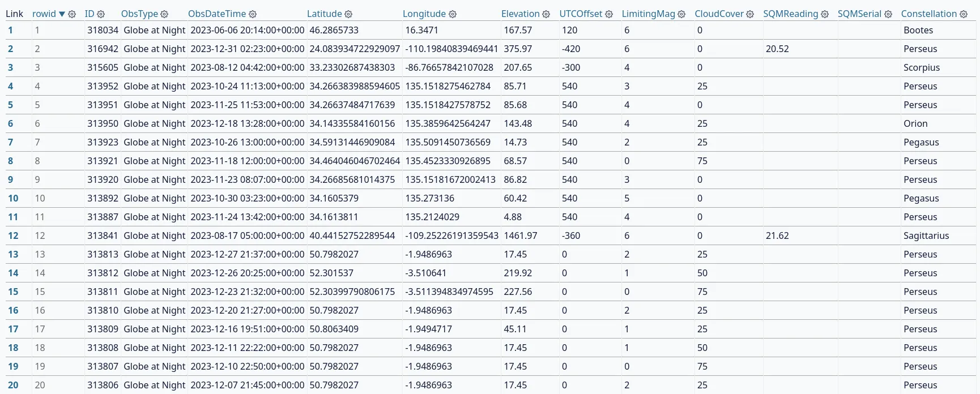Open the Longitude column gear menu
This screenshot has height=394, width=980.
tap(453, 14)
